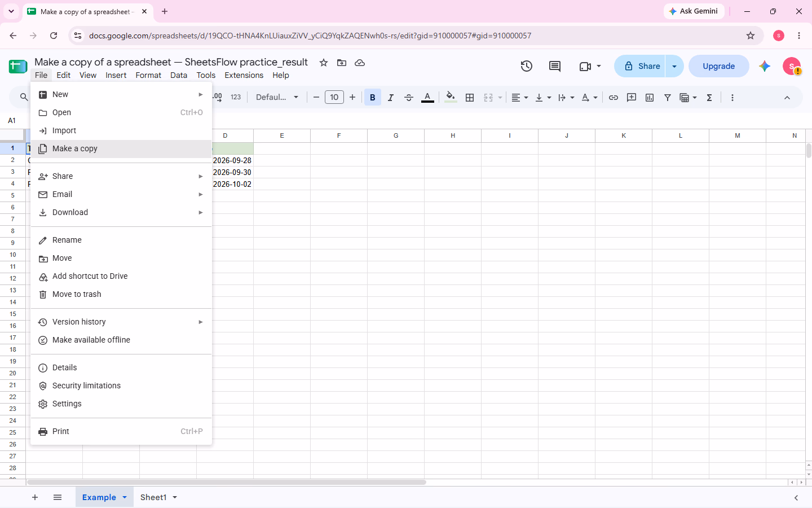The width and height of the screenshot is (812, 508).
Task: Click the move-to-folder icon beside title
Action: tap(342, 63)
